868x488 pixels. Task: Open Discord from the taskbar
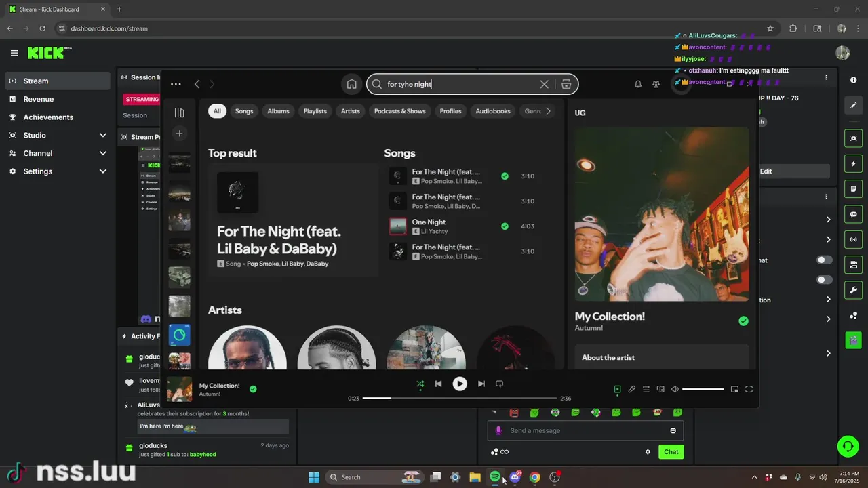click(x=515, y=477)
